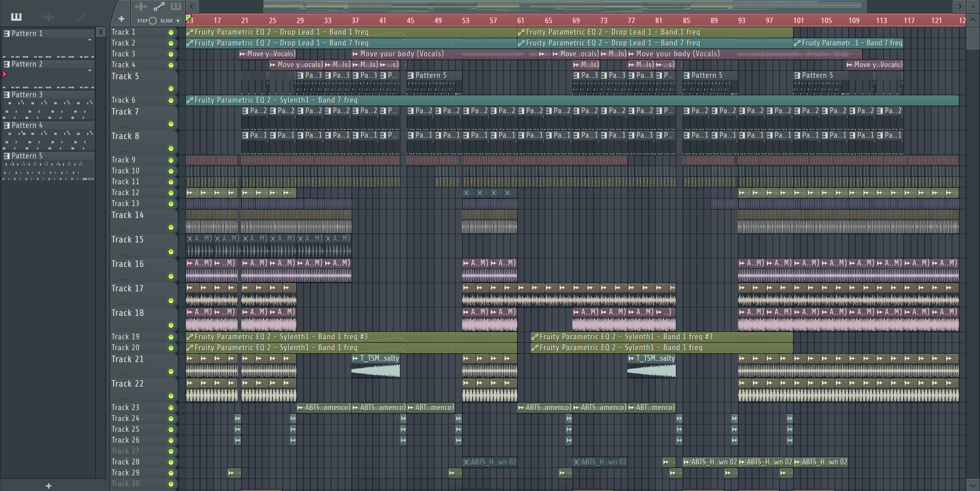Select Pattern 5 in the picker
Image resolution: width=980 pixels, height=491 pixels.
[x=48, y=156]
